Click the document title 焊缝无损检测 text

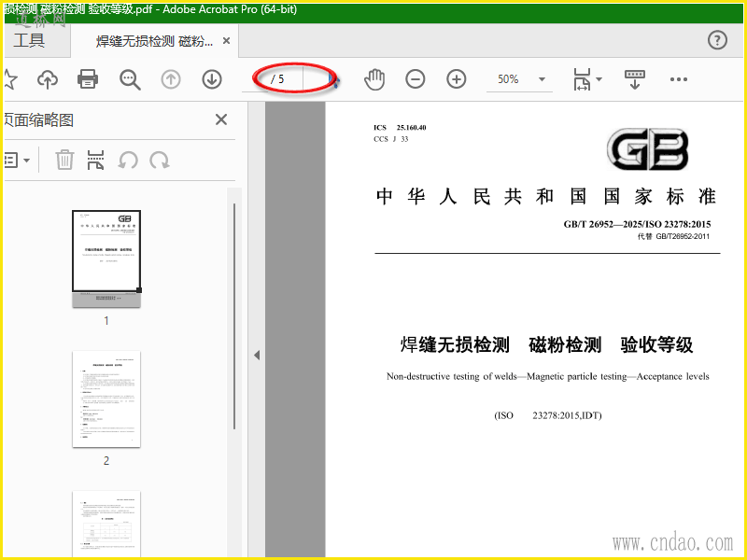[x=455, y=344]
